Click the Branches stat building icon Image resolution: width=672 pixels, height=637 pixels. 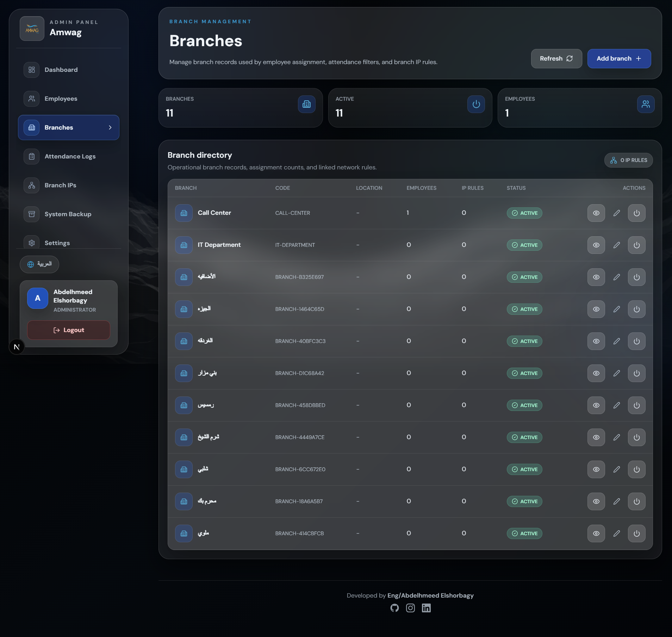(x=307, y=104)
